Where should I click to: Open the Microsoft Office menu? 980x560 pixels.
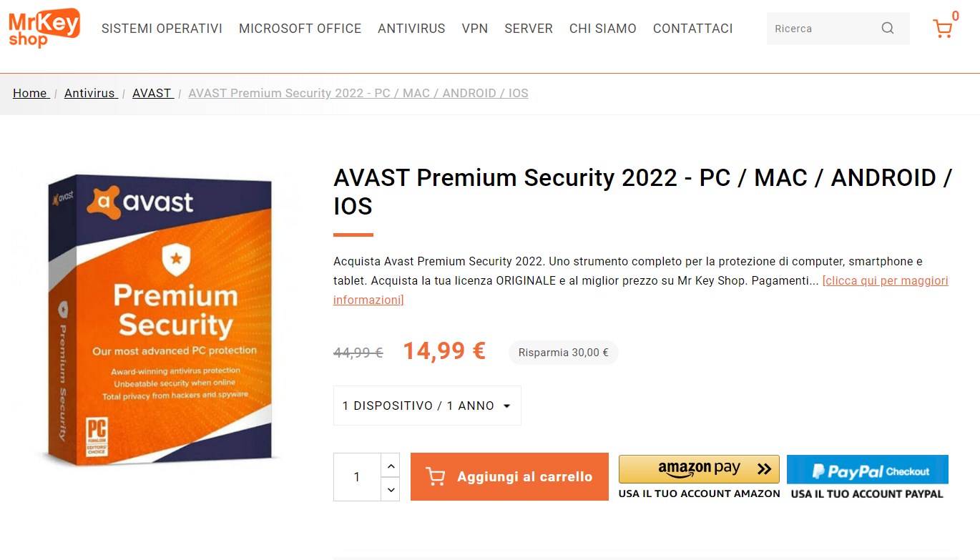[x=300, y=29]
